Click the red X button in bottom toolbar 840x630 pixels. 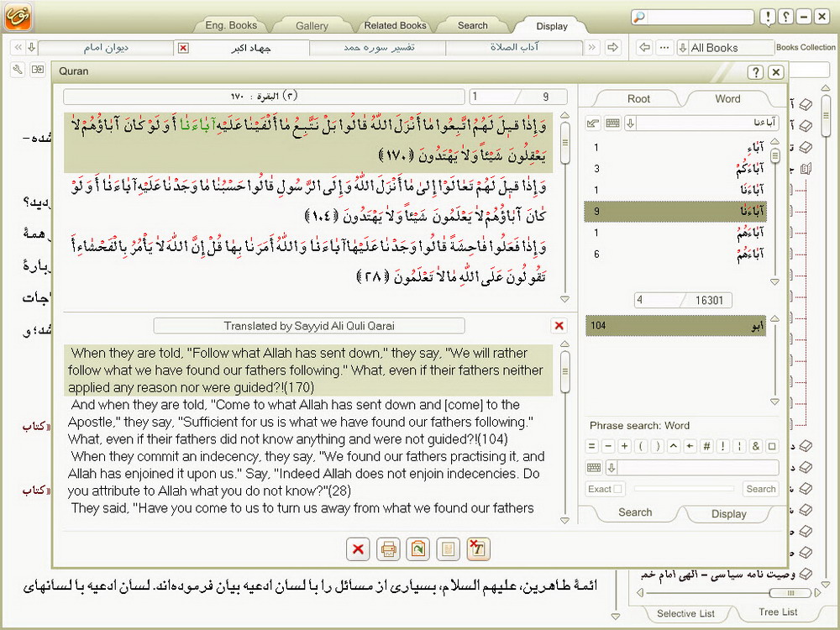click(x=358, y=549)
